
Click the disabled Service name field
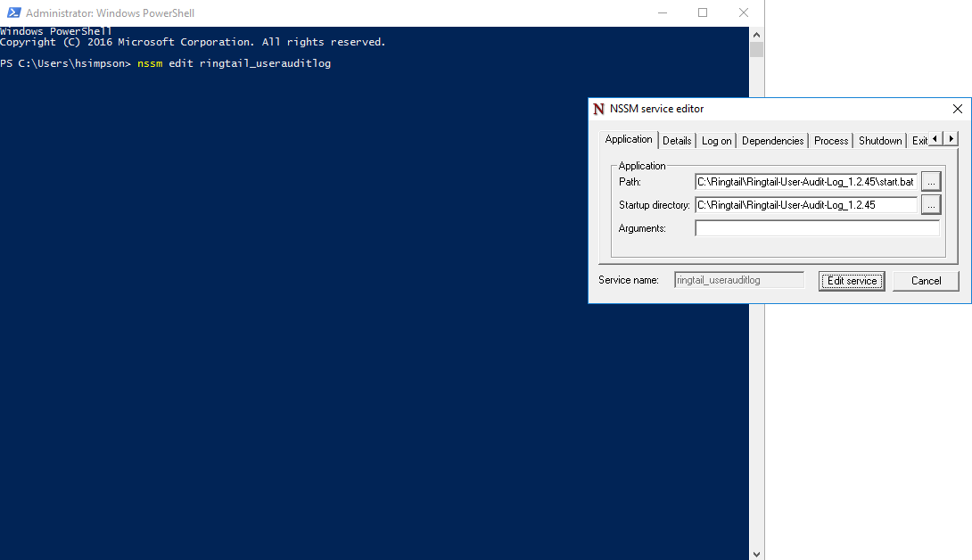[739, 280]
